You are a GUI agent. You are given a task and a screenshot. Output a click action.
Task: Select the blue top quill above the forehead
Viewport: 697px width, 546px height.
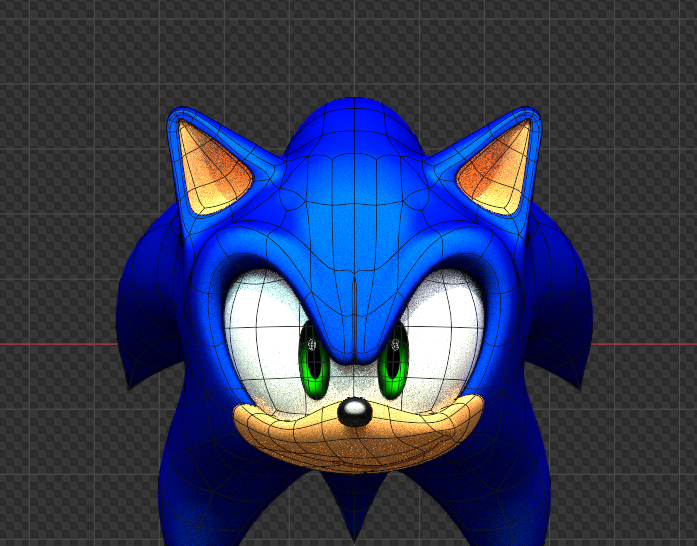tap(354, 127)
